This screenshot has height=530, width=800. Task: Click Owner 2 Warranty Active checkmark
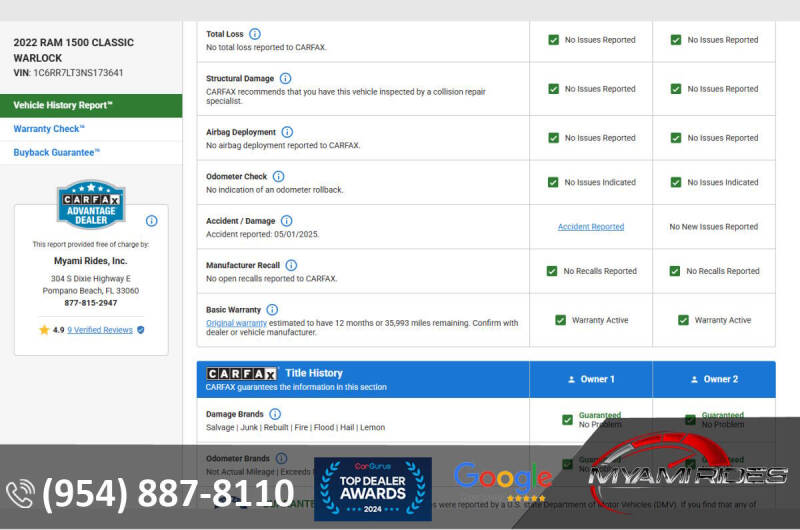(x=683, y=320)
